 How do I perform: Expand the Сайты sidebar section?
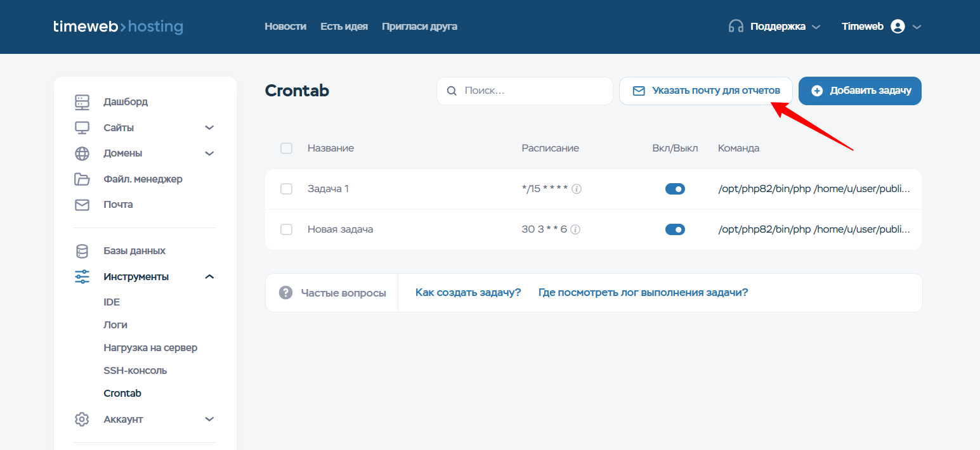tap(209, 128)
